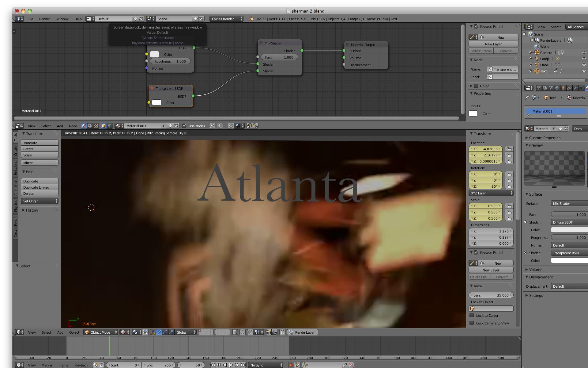Click Delete button in Edit panel

point(40,193)
